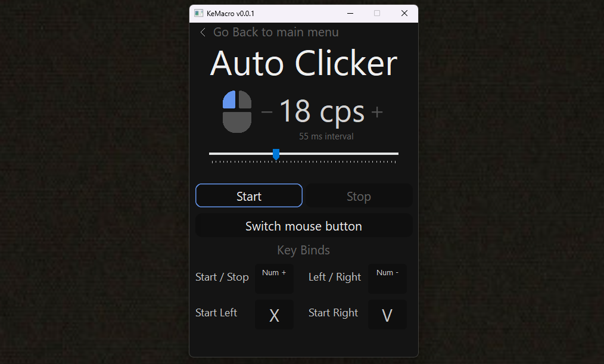Click the gray right button of the mouse icon
The width and height of the screenshot is (604, 364).
point(244,101)
